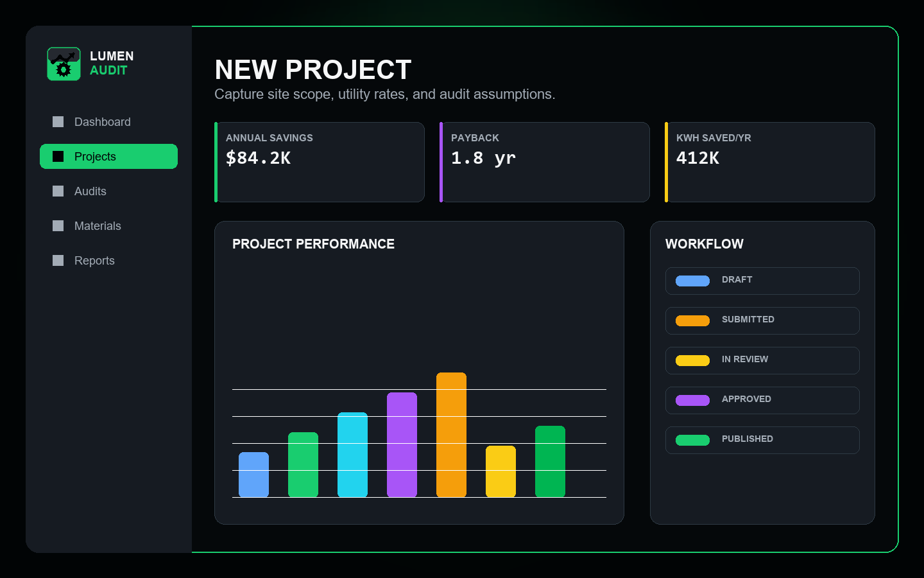Viewport: 924px width, 578px height.
Task: Click the 1.8 yr payback value
Action: [x=483, y=158]
